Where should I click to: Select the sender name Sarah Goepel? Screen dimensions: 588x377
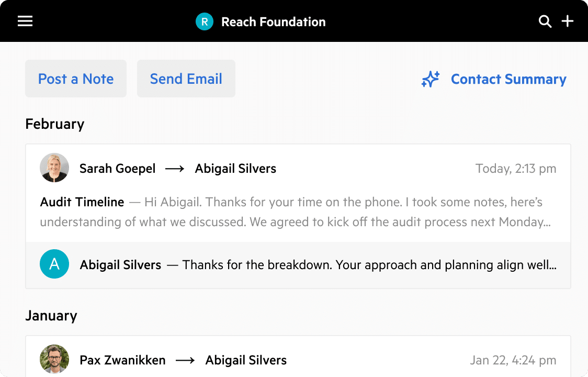point(117,168)
